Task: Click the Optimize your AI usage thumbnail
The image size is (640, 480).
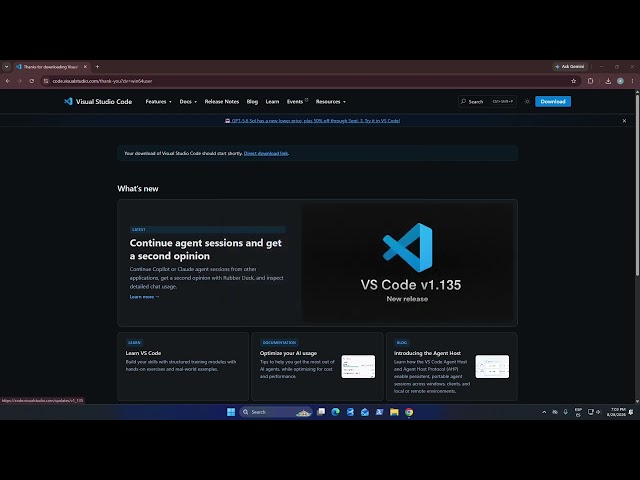Action: (358, 367)
